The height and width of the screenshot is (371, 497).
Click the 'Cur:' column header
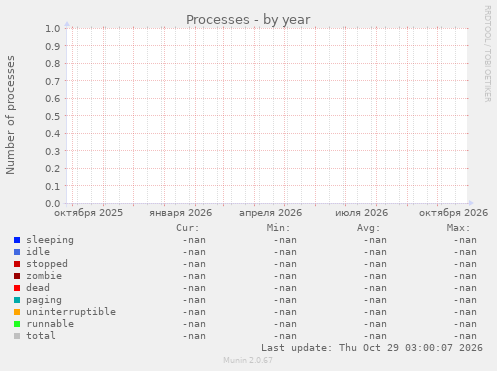pos(188,228)
